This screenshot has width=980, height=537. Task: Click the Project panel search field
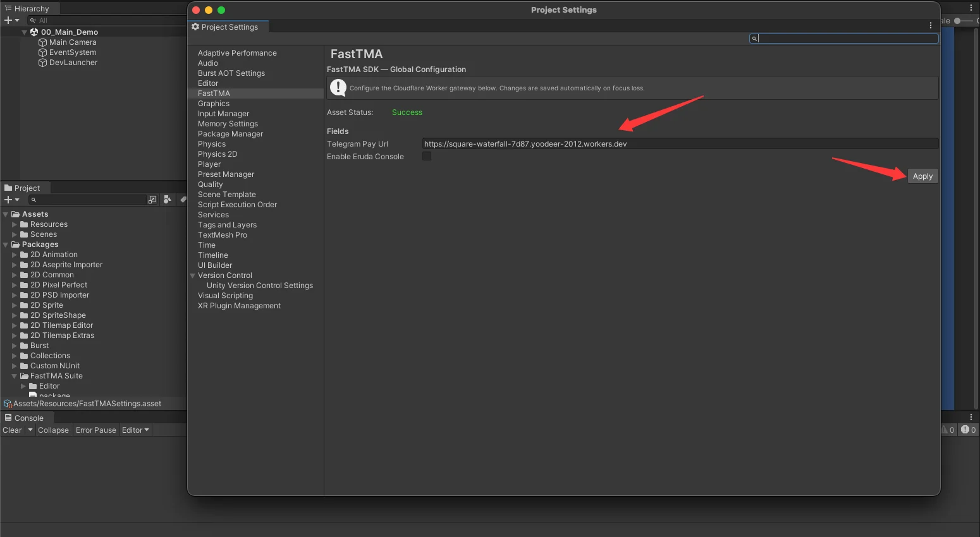click(x=87, y=200)
